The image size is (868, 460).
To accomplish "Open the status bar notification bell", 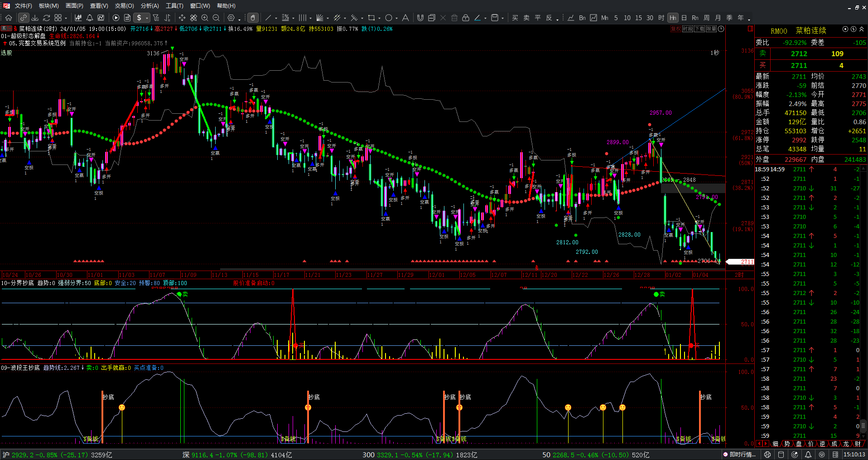I will pyautogui.click(x=808, y=455).
